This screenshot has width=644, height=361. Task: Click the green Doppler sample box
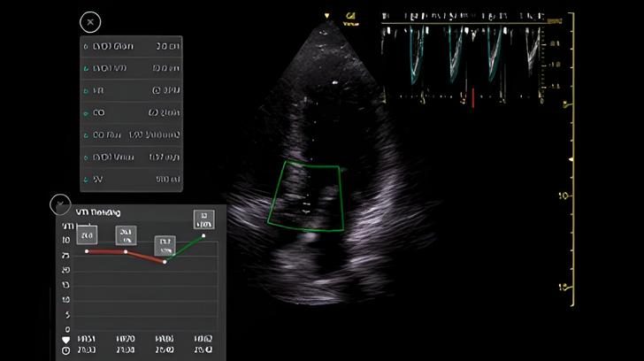[x=306, y=195]
